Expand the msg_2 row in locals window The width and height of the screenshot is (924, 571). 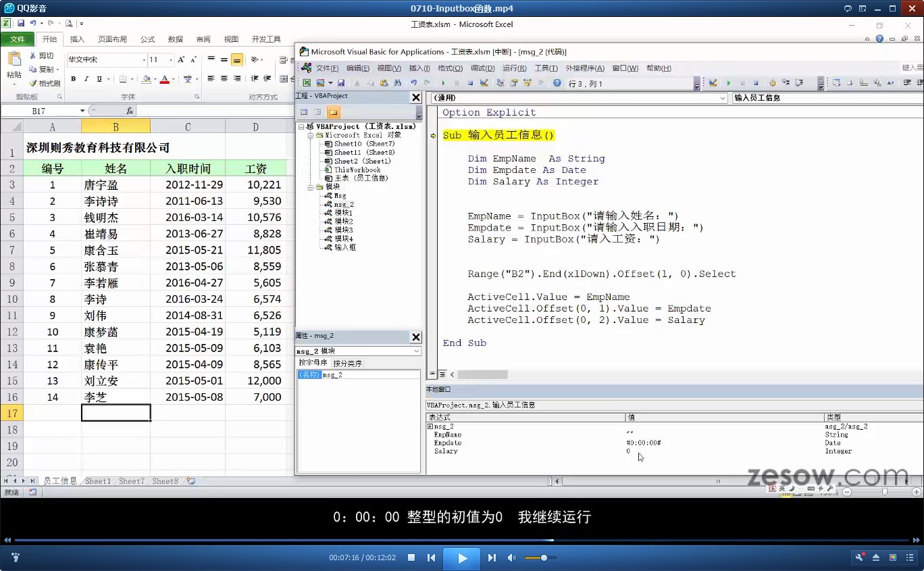pyautogui.click(x=430, y=426)
